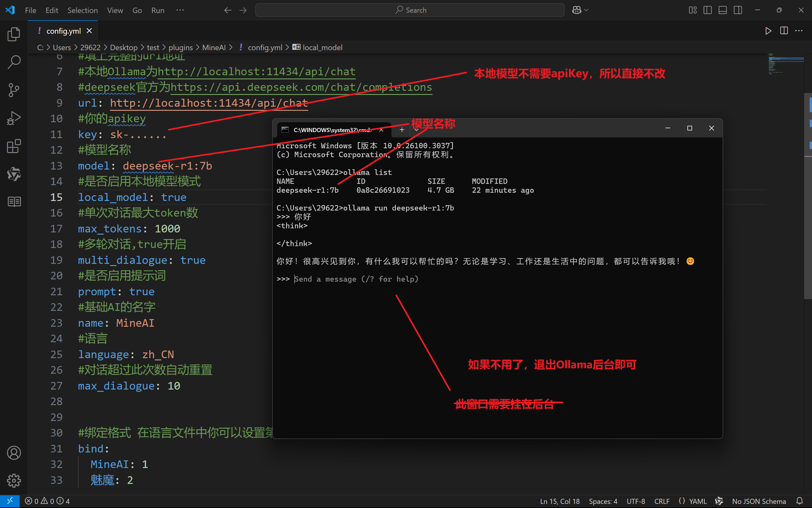The image size is (812, 508).
Task: Click the editor minimap preview
Action: pyautogui.click(x=786, y=64)
